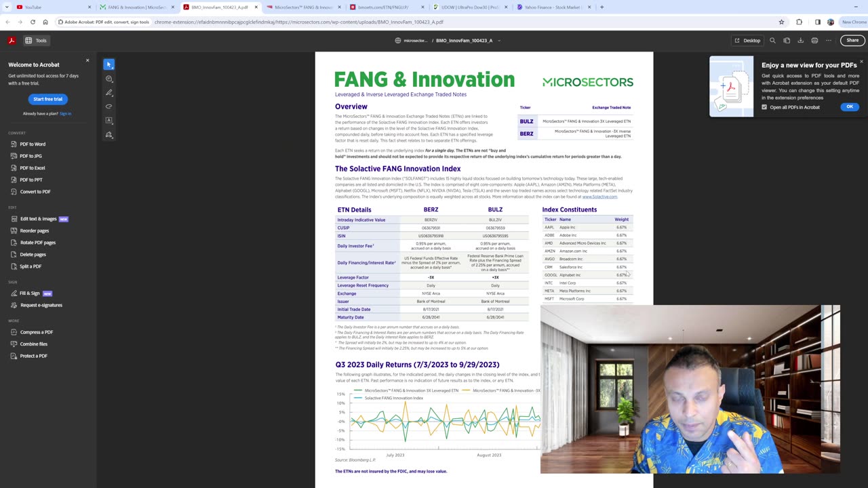This screenshot has height=488, width=868.
Task: Open the more options ellipsis menu
Action: click(828, 41)
